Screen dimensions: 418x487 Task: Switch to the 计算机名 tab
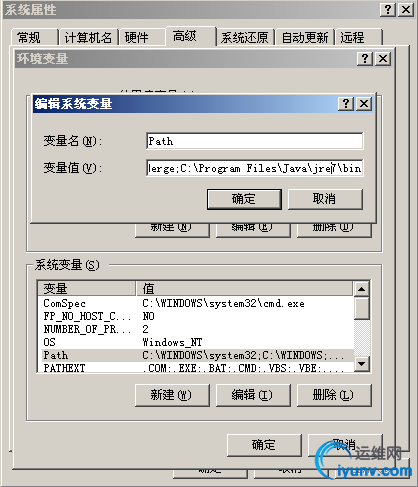(88, 37)
